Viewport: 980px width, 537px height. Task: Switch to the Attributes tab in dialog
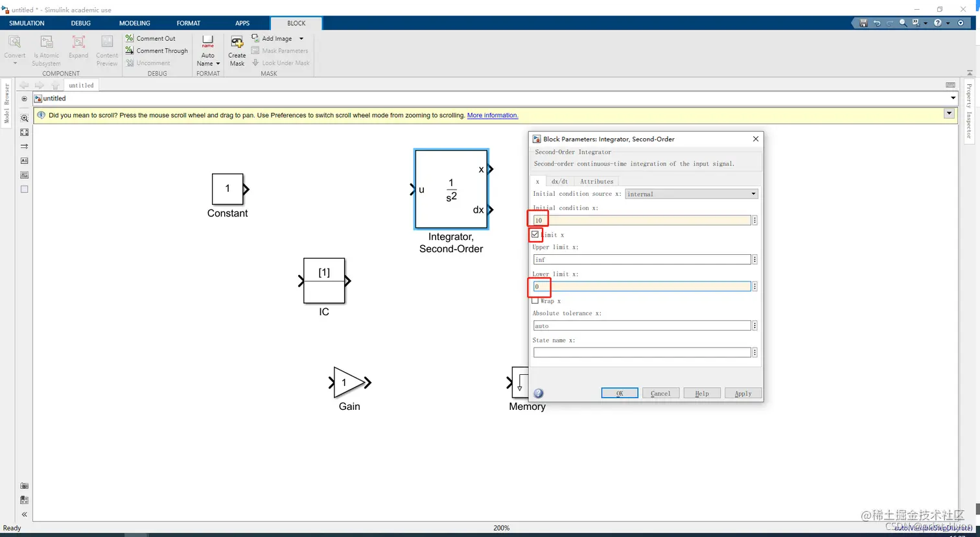[596, 182]
